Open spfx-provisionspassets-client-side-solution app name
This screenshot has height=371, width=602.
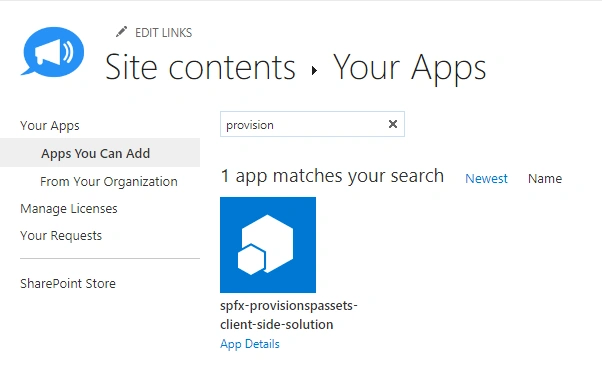[289, 315]
